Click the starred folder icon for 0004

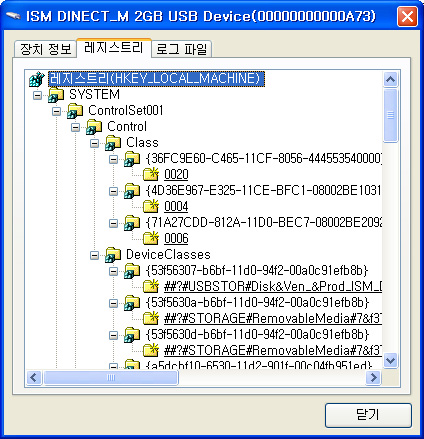[151, 206]
